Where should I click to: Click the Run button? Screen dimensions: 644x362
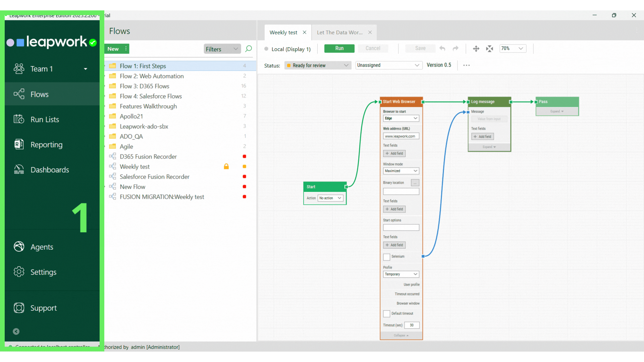click(339, 48)
